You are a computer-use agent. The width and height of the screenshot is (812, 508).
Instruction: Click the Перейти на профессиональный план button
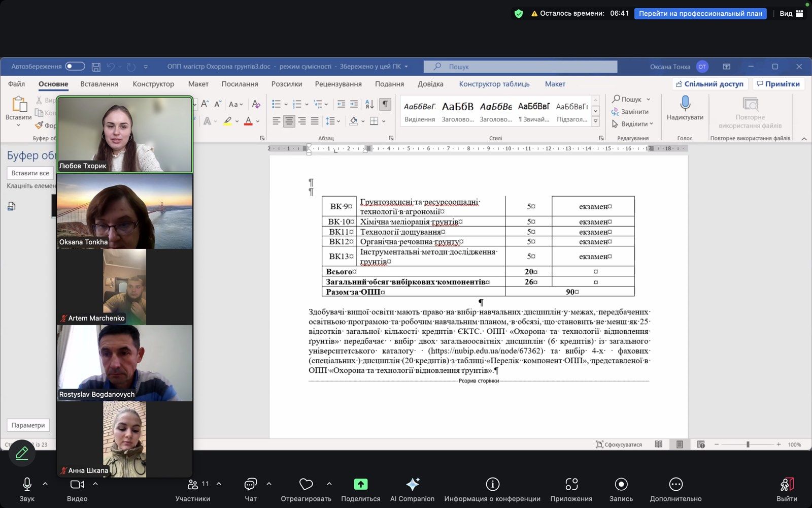700,14
